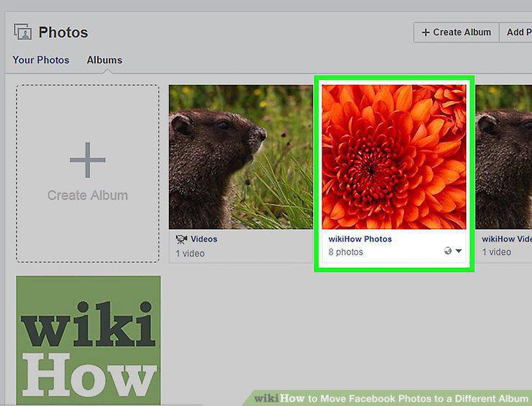Open the Videos album title link
532x406 pixels.
pyautogui.click(x=204, y=238)
